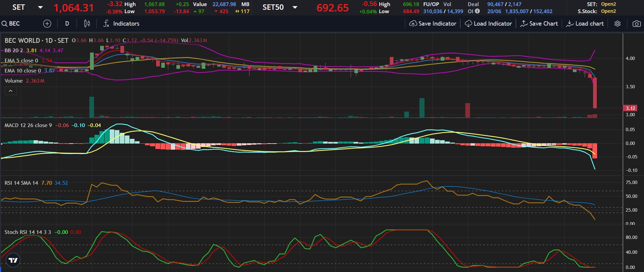This screenshot has width=644, height=272.
Task: Click the Load Indicator button
Action: click(x=488, y=24)
